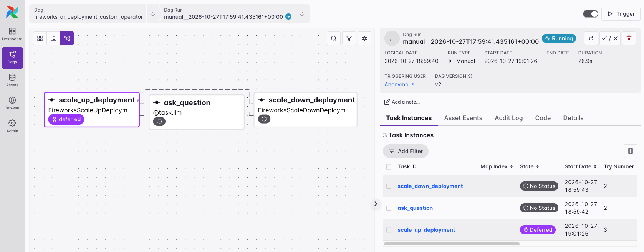
Task: Click the running state icon beside run ID
Action: pyautogui.click(x=288, y=16)
